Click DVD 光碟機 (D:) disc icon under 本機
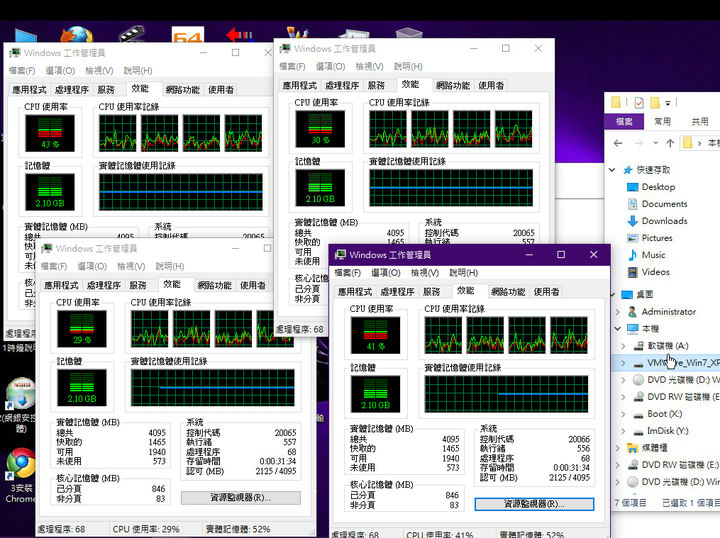 pyautogui.click(x=638, y=380)
